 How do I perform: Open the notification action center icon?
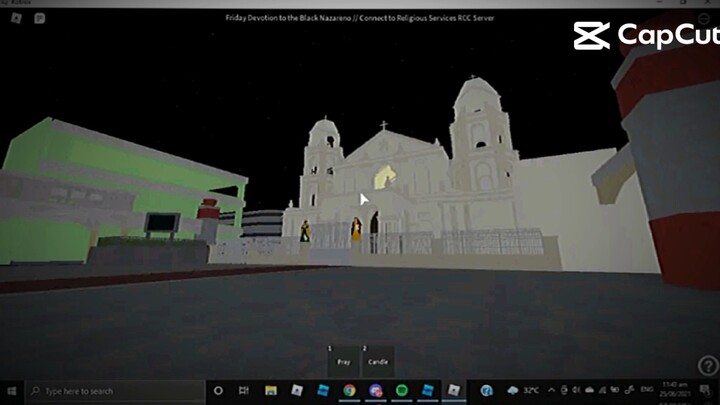(x=705, y=390)
